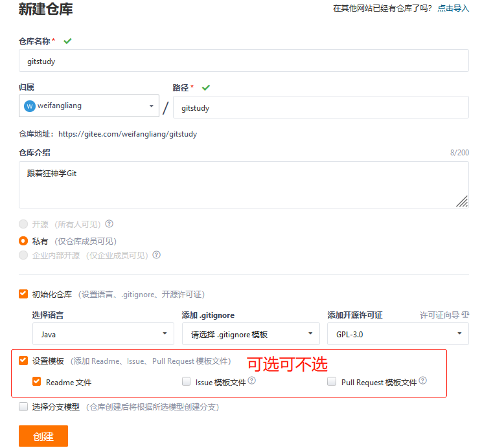Click the orange 创建 button

[x=43, y=436]
